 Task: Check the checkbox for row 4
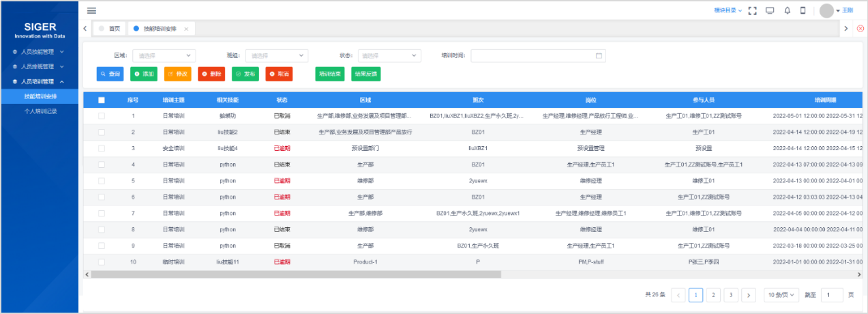tap(102, 165)
